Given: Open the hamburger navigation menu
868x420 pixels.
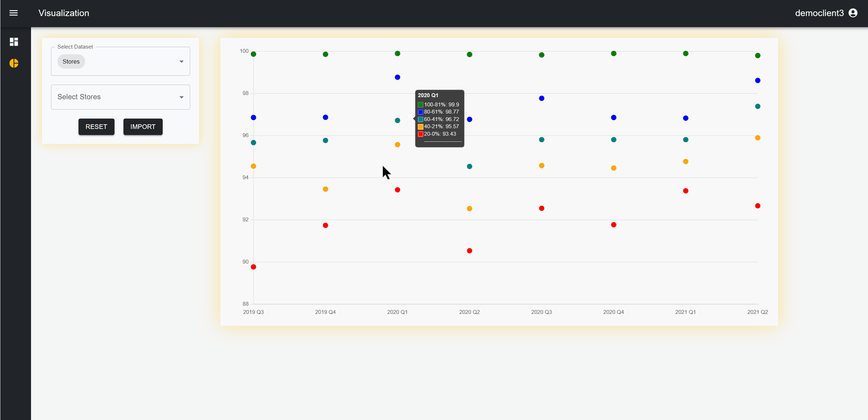Looking at the screenshot, I should (13, 13).
